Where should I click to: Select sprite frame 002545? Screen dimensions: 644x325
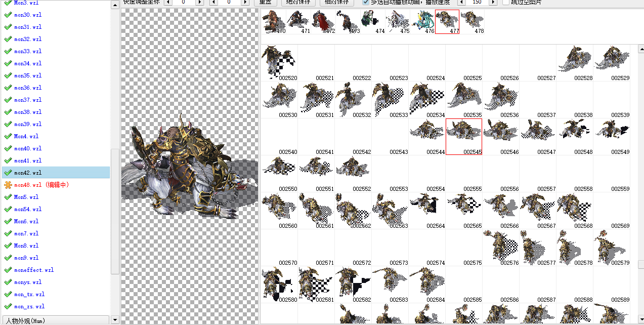point(463,136)
